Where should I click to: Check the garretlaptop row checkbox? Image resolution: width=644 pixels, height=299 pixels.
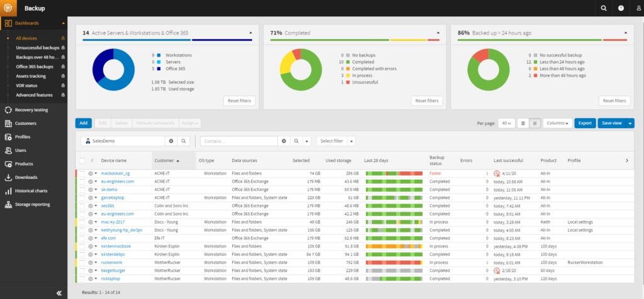[82, 198]
